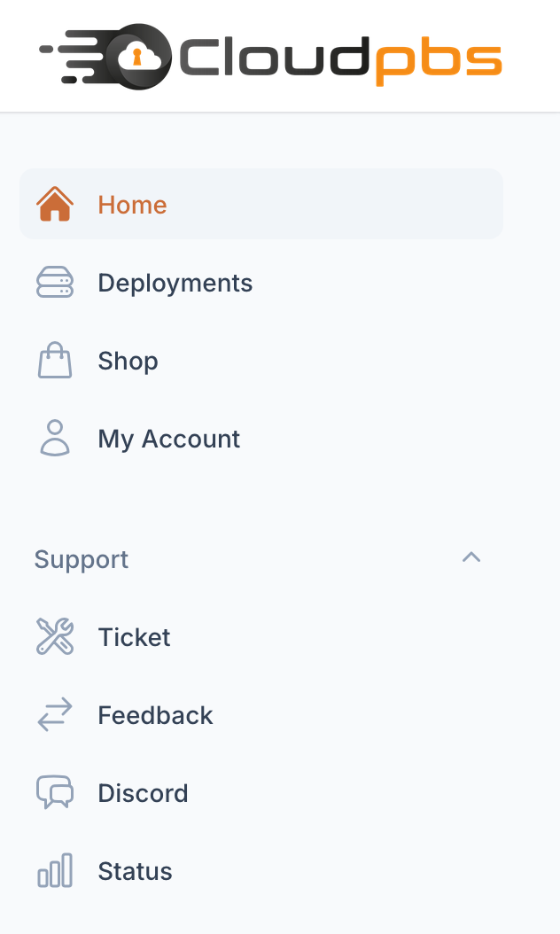Click the Home navigation link

pyautogui.click(x=132, y=204)
